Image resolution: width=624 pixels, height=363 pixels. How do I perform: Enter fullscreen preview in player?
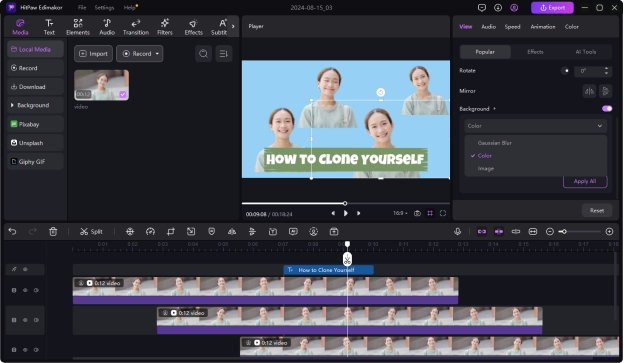coord(443,213)
